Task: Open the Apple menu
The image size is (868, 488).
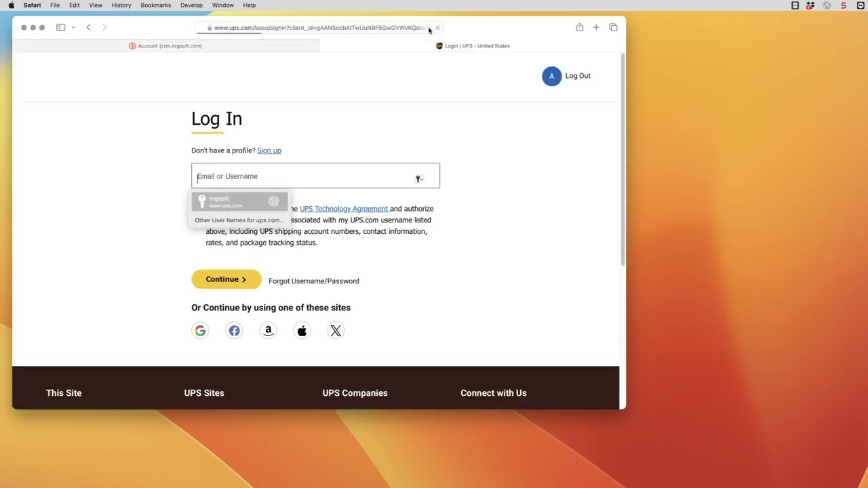Action: (x=11, y=5)
